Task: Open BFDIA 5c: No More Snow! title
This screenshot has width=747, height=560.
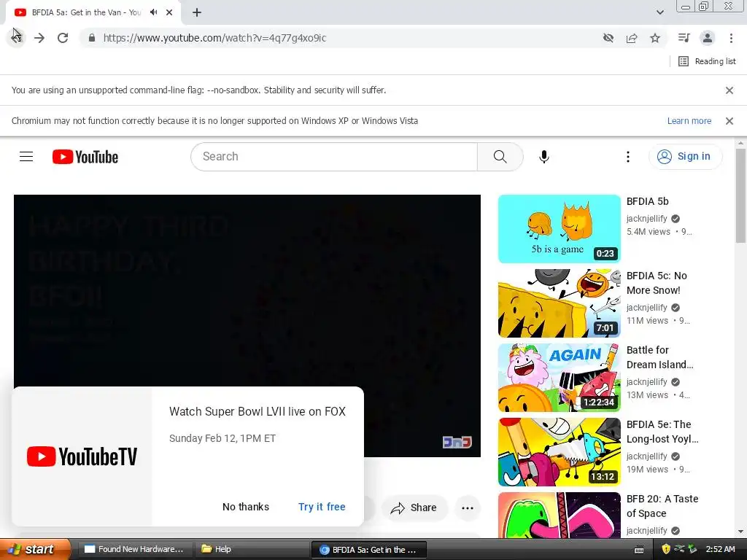Action: [x=657, y=283]
